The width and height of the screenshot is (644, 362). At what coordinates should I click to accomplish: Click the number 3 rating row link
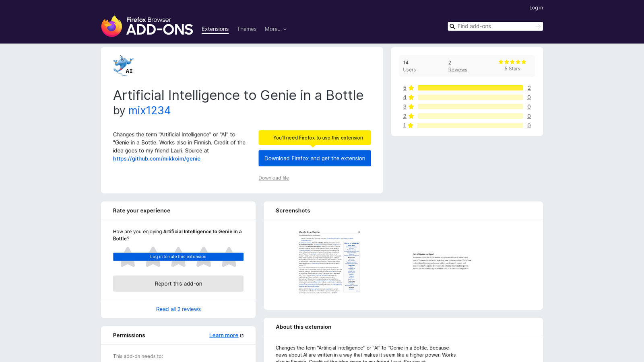tap(405, 107)
